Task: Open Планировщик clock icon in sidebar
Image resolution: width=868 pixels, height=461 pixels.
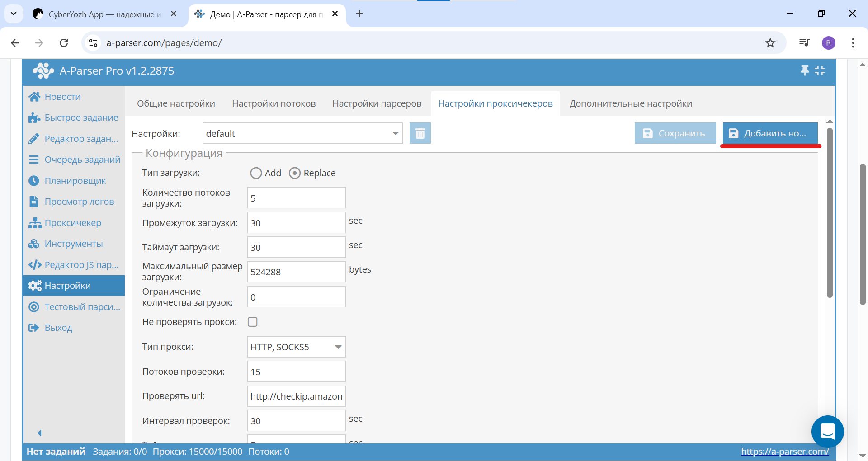Action: (34, 181)
